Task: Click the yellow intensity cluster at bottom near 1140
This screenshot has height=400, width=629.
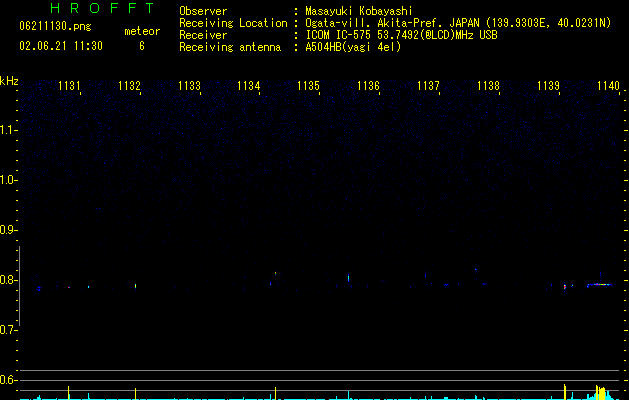Action: point(601,392)
